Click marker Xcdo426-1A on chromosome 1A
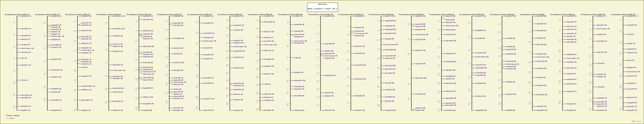 (x=26, y=29)
